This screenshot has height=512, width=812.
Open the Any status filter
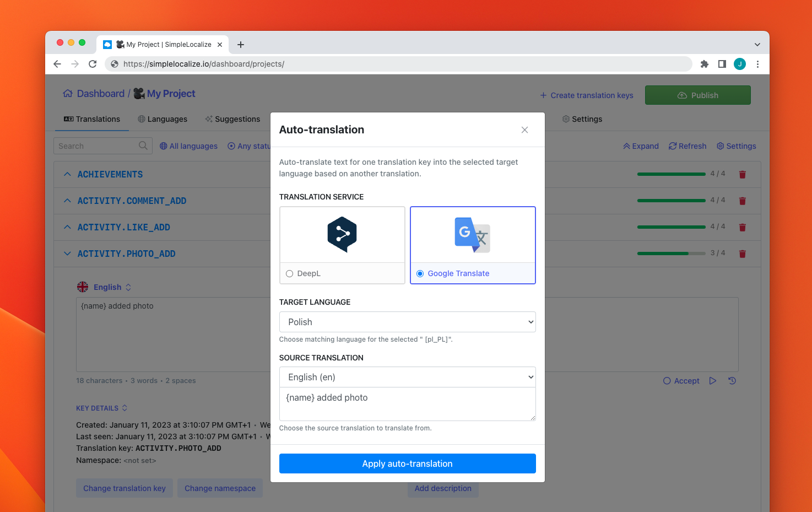tap(249, 146)
